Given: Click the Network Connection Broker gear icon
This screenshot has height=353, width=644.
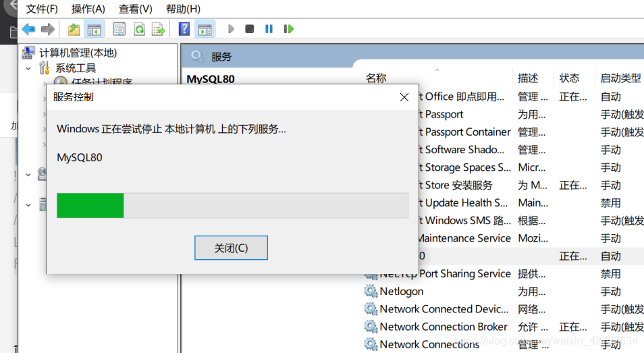Looking at the screenshot, I should coord(371,327).
